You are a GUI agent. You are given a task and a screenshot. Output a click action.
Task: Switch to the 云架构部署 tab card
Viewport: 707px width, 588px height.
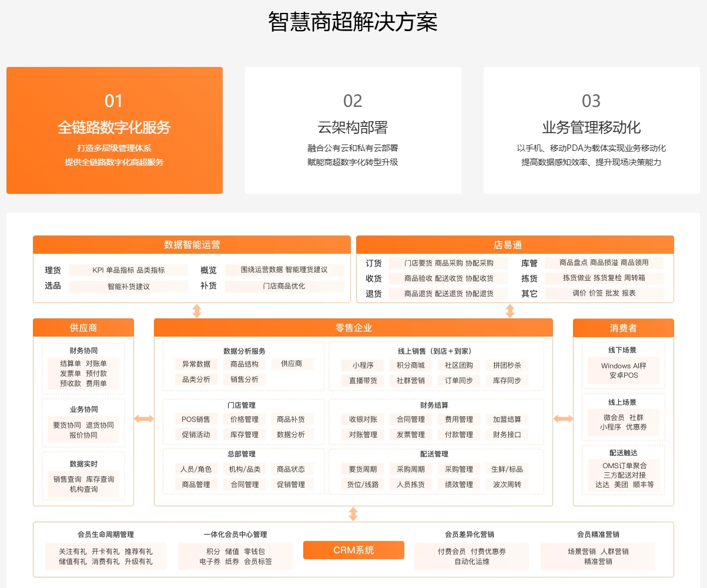click(x=353, y=130)
